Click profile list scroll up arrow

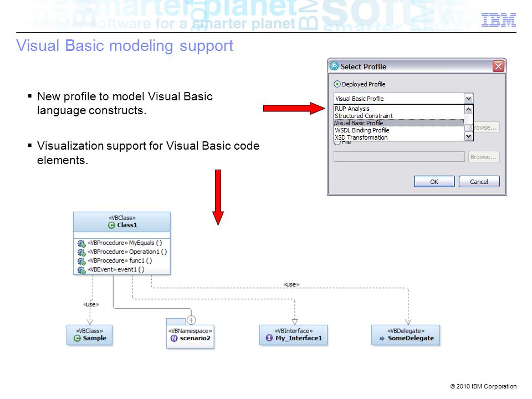pyautogui.click(x=468, y=109)
